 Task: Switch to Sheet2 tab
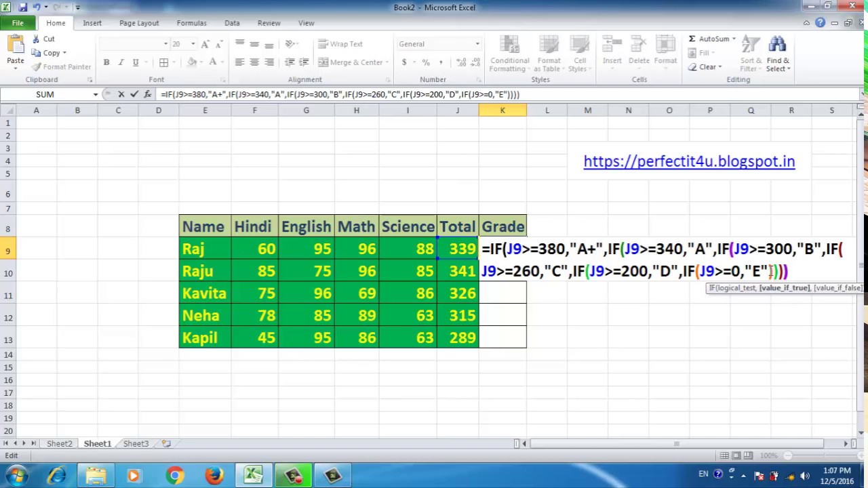point(59,444)
